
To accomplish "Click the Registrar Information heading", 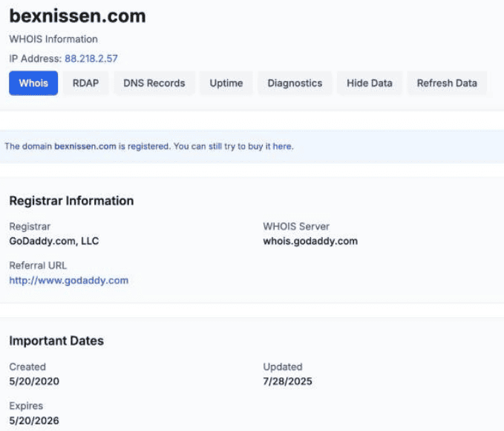I will pos(71,201).
